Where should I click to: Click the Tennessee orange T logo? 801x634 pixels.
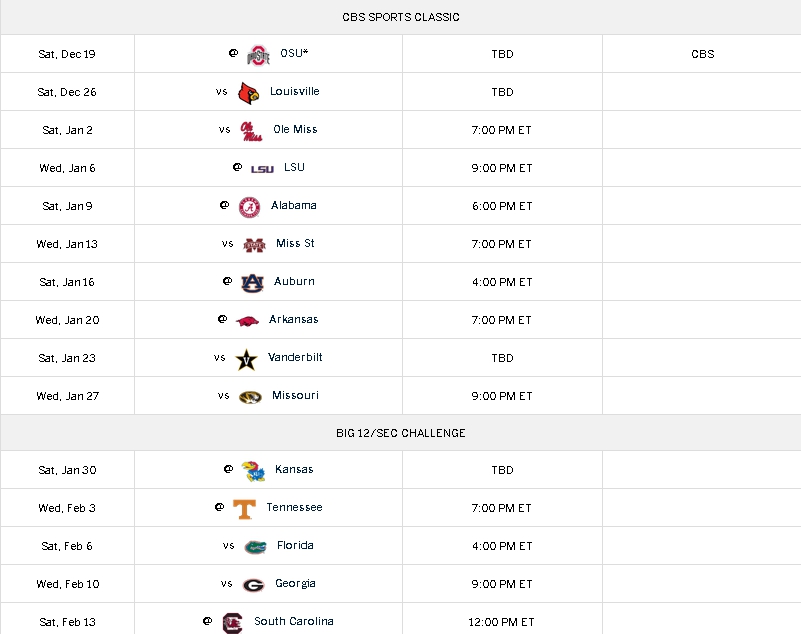point(244,509)
